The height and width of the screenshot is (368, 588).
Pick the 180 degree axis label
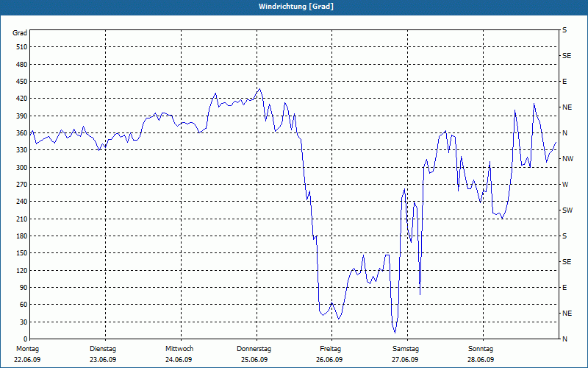click(x=22, y=236)
